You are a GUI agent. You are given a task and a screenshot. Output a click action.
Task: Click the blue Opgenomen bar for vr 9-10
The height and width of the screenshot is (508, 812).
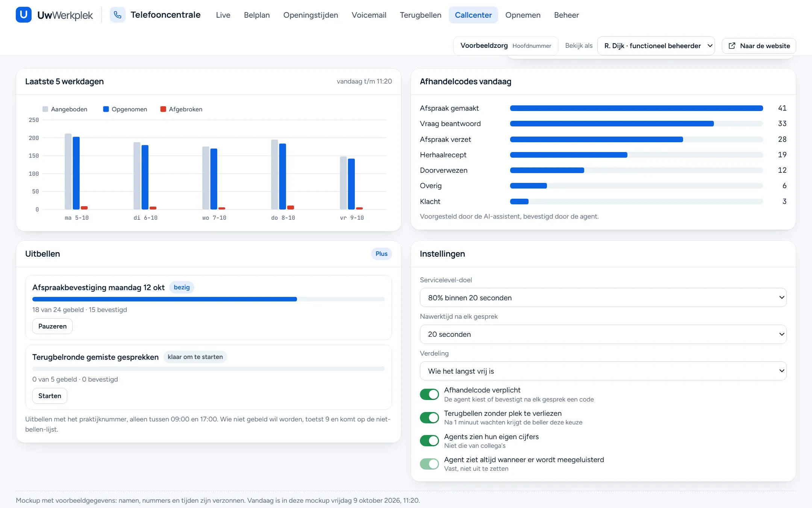point(351,184)
